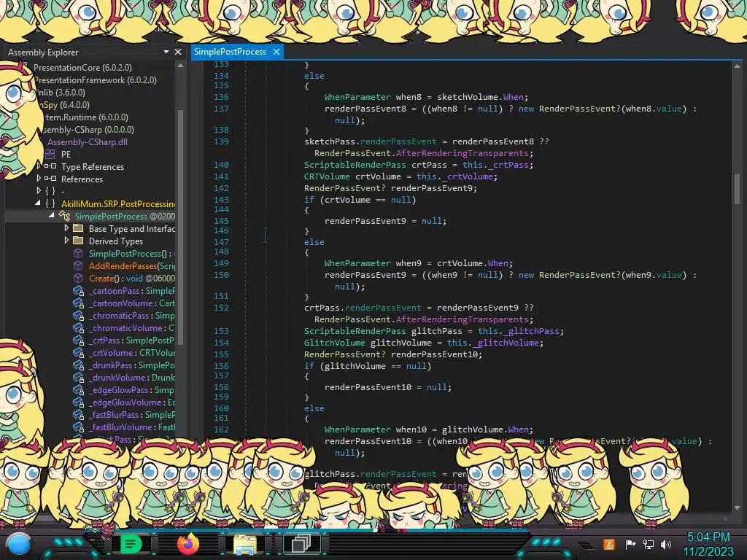The width and height of the screenshot is (747, 560).
Task: Click the _cartoonPass private field icon
Action: (78, 290)
